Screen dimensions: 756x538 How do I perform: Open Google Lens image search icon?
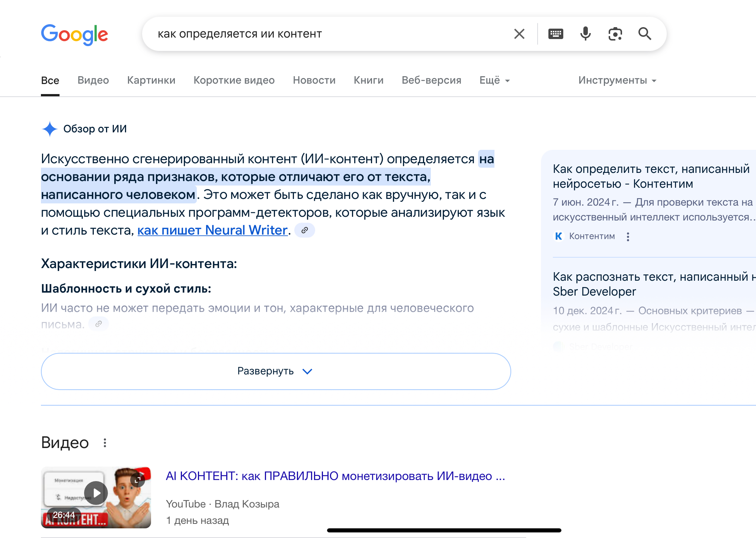(615, 34)
